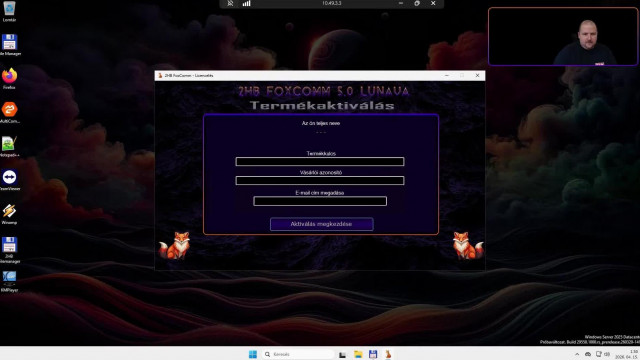The height and width of the screenshot is (360, 640).
Task: Click the E-mail cím megadása field
Action: point(320,201)
